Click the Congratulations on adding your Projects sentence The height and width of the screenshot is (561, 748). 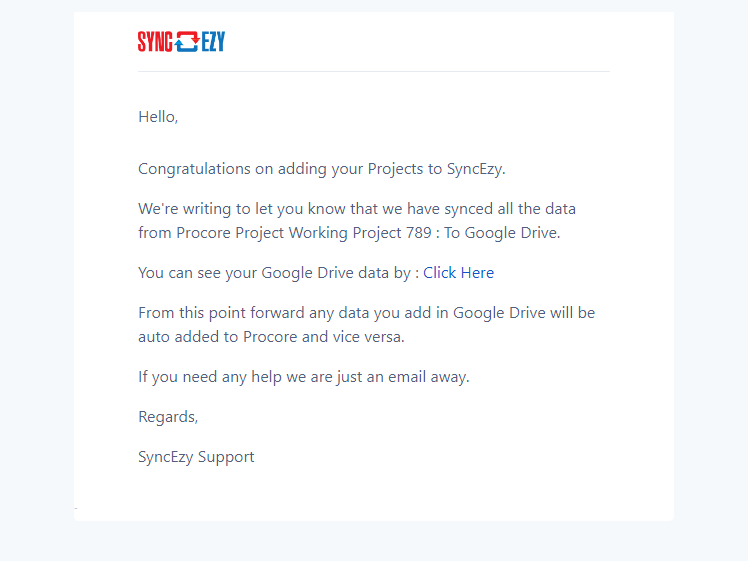click(x=322, y=169)
